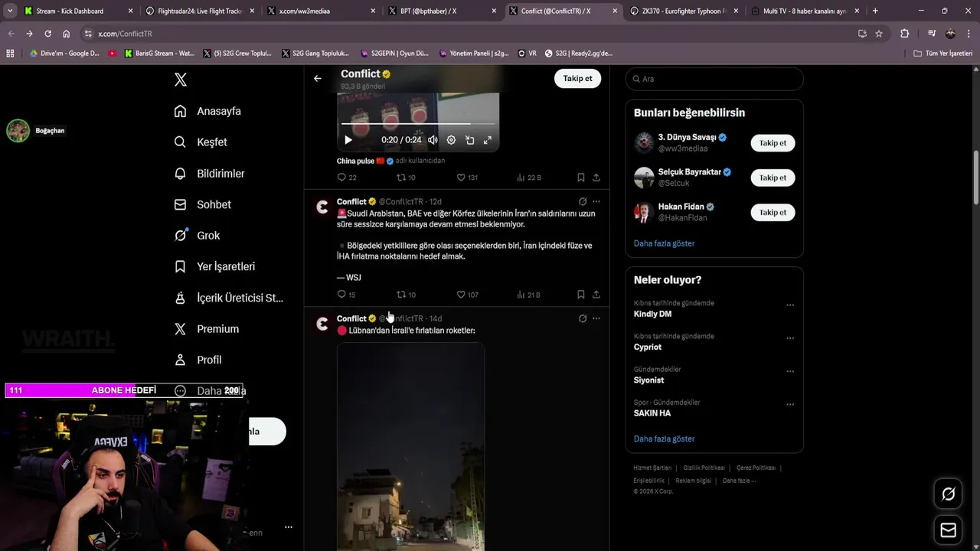Open more menu on Suudi Arabistan post
Image resolution: width=980 pixels, height=551 pixels.
tap(596, 202)
